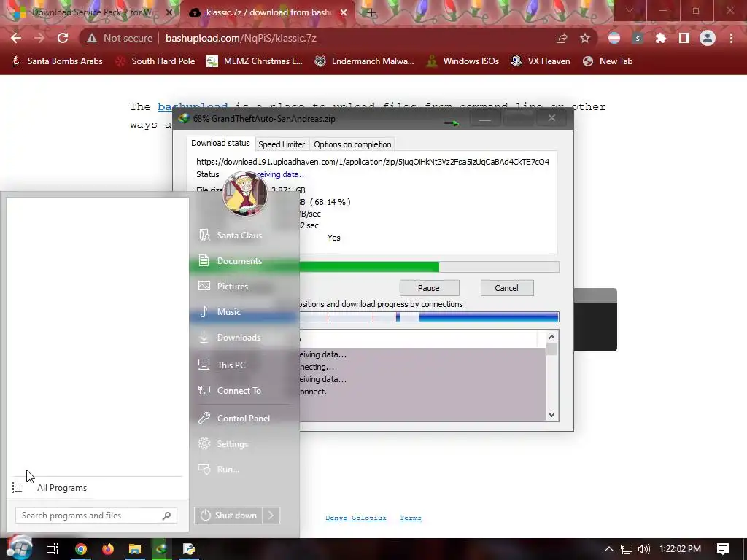Close the klassic.7z browser tab

pyautogui.click(x=344, y=12)
